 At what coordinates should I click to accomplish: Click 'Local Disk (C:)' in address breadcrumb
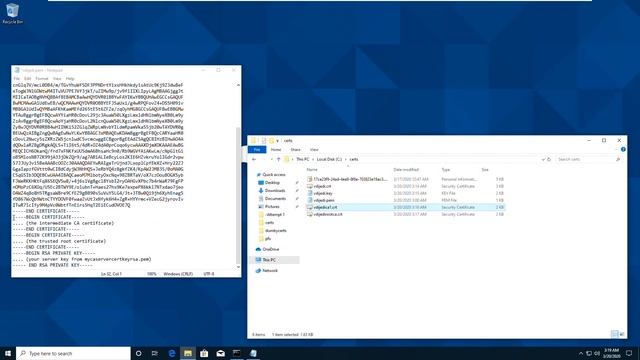pyautogui.click(x=329, y=159)
